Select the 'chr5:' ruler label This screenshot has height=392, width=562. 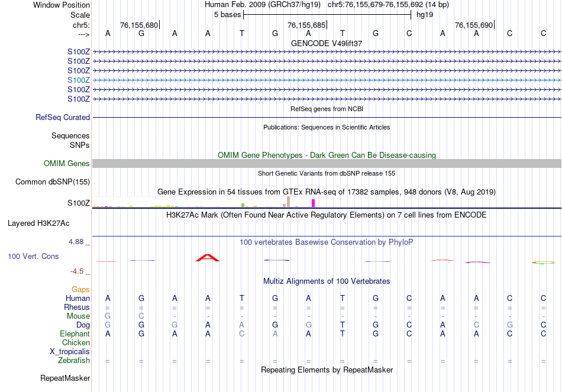[x=81, y=25]
